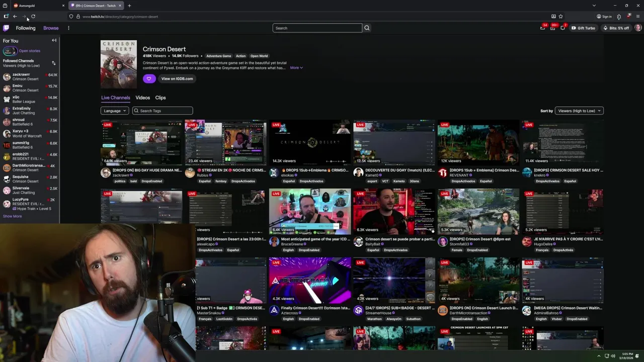
Task: Click the Open World tag
Action: coord(259,56)
